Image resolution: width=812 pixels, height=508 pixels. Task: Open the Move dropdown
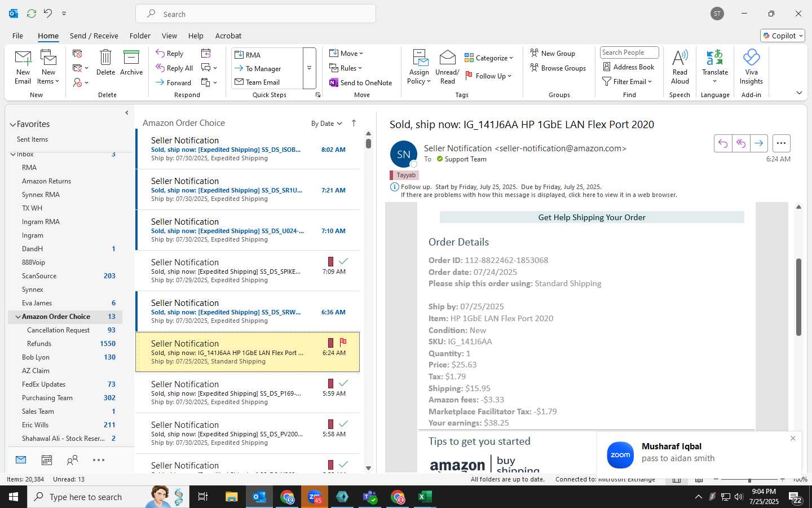(346, 53)
